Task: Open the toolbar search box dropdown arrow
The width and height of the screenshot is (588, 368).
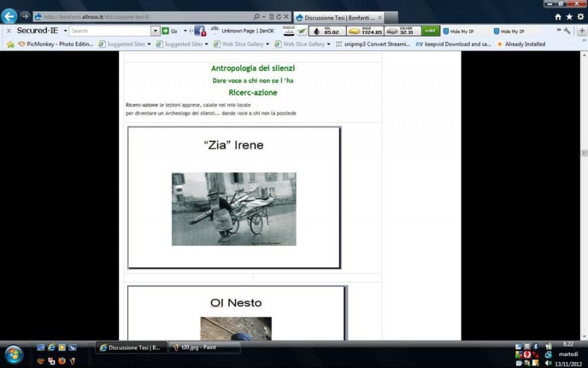Action: [155, 31]
